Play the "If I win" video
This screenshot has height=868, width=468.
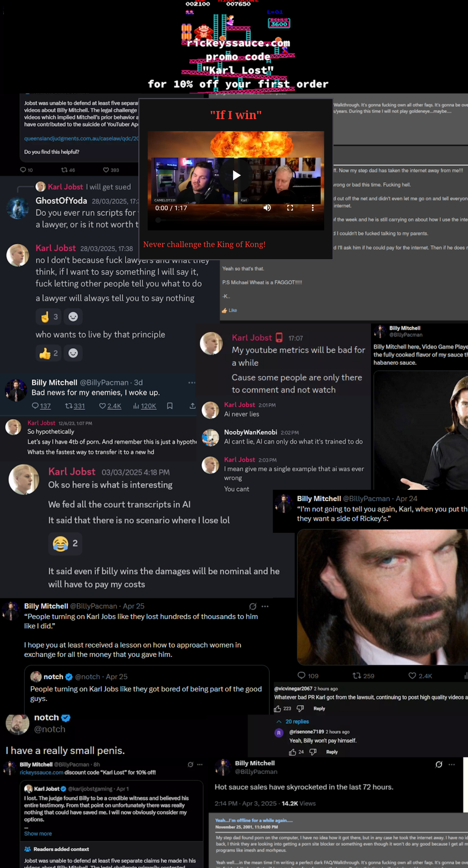click(x=236, y=175)
